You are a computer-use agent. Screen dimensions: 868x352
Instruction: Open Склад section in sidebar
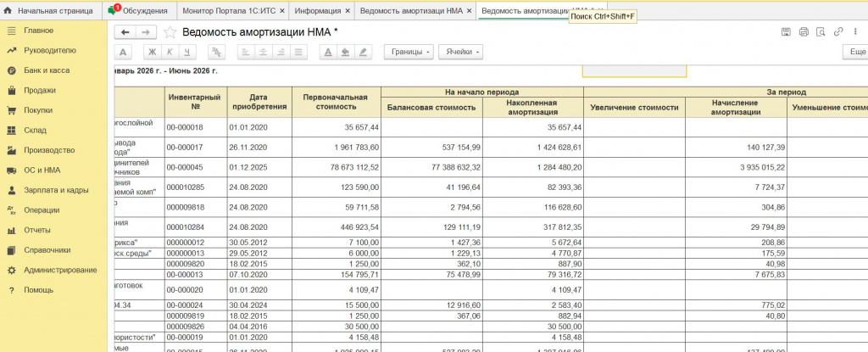click(x=53, y=131)
